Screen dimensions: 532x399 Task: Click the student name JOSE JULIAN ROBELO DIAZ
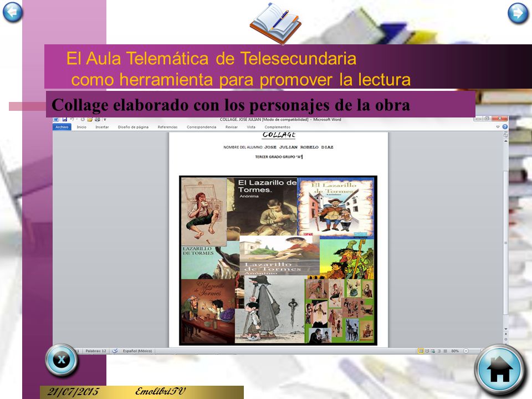coord(299,147)
